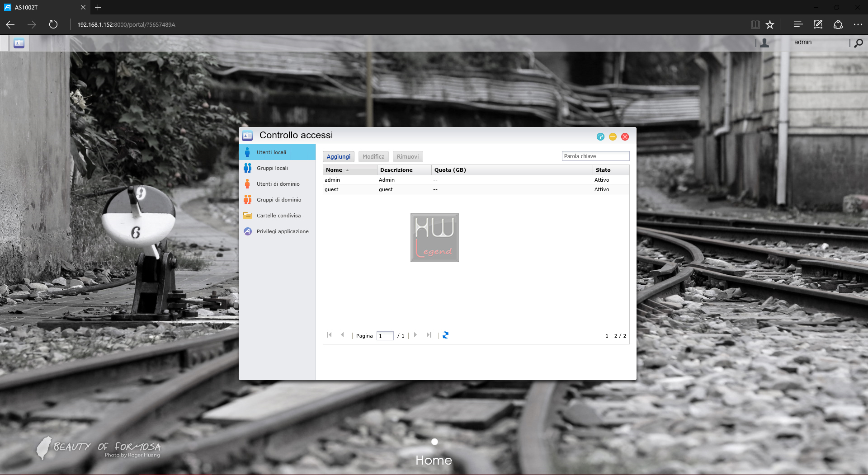Viewport: 868px width, 475px height.
Task: Click the Attivo status of admin row
Action: [602, 180]
